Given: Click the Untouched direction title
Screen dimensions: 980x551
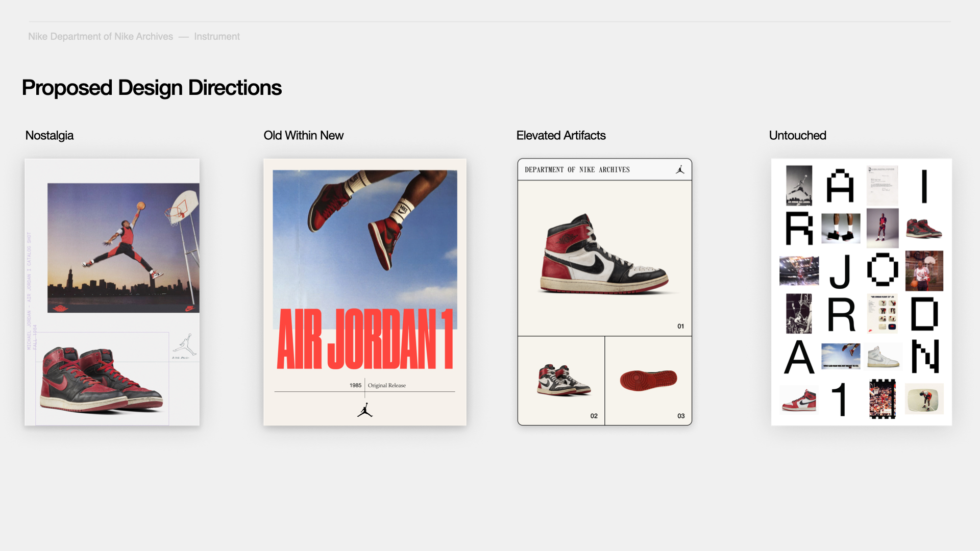Looking at the screenshot, I should point(798,135).
